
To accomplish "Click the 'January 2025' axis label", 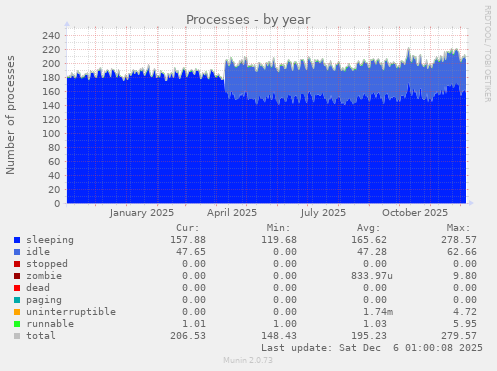I will pos(141,213).
